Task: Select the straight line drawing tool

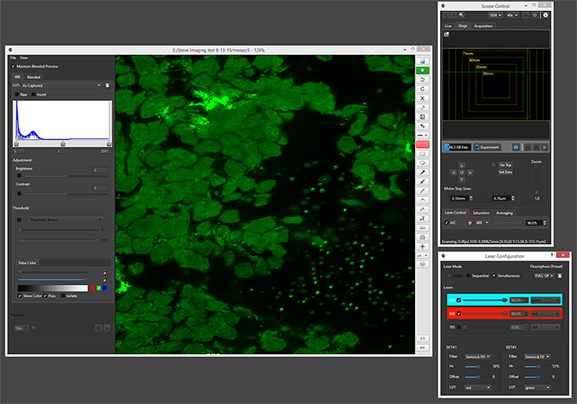Action: 422,191
